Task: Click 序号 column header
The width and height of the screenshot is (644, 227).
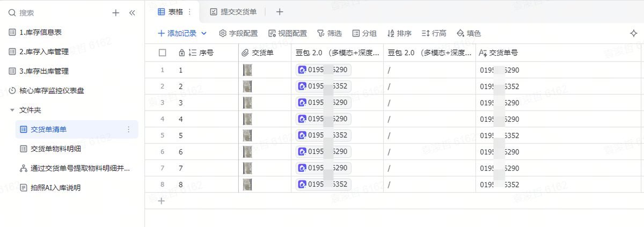Action: (x=206, y=53)
